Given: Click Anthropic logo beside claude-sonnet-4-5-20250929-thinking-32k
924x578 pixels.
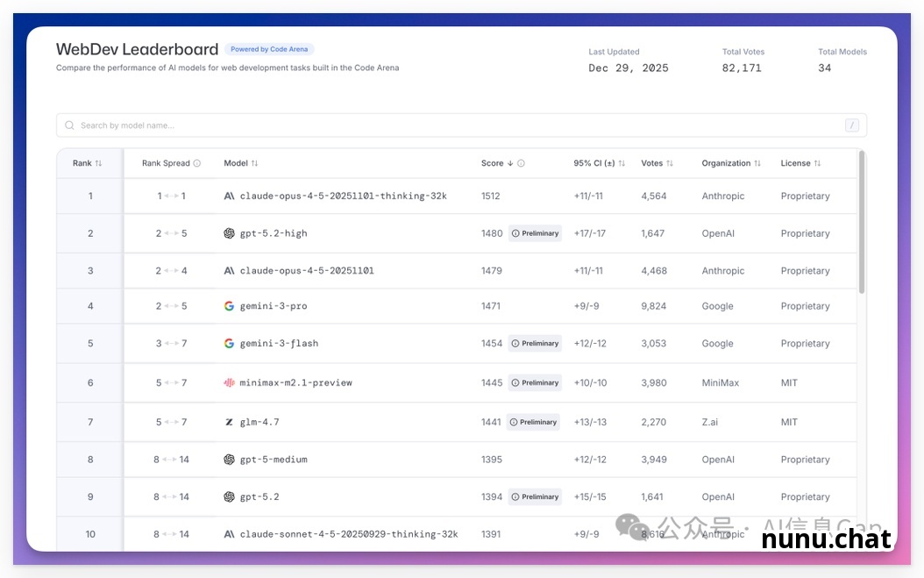Looking at the screenshot, I should click(229, 534).
